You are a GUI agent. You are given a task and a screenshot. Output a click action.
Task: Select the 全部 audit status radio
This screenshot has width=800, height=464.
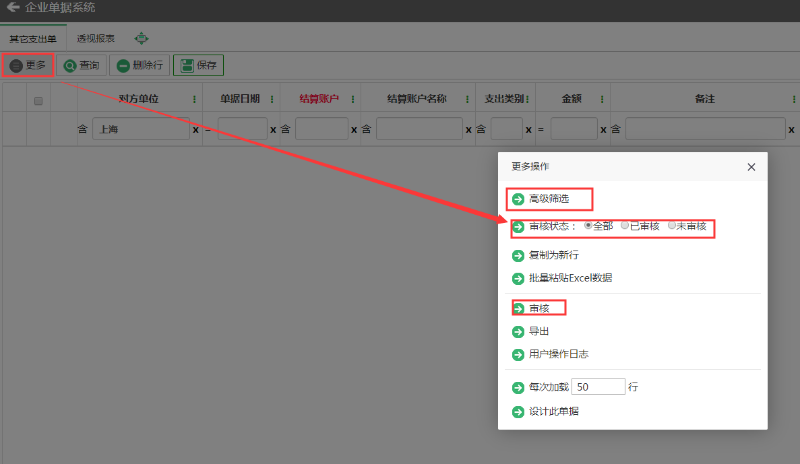(x=588, y=226)
